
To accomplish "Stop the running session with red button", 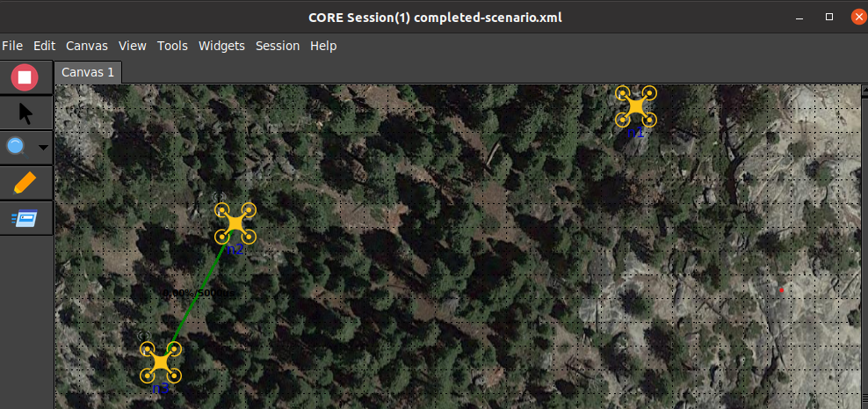I will tap(25, 77).
